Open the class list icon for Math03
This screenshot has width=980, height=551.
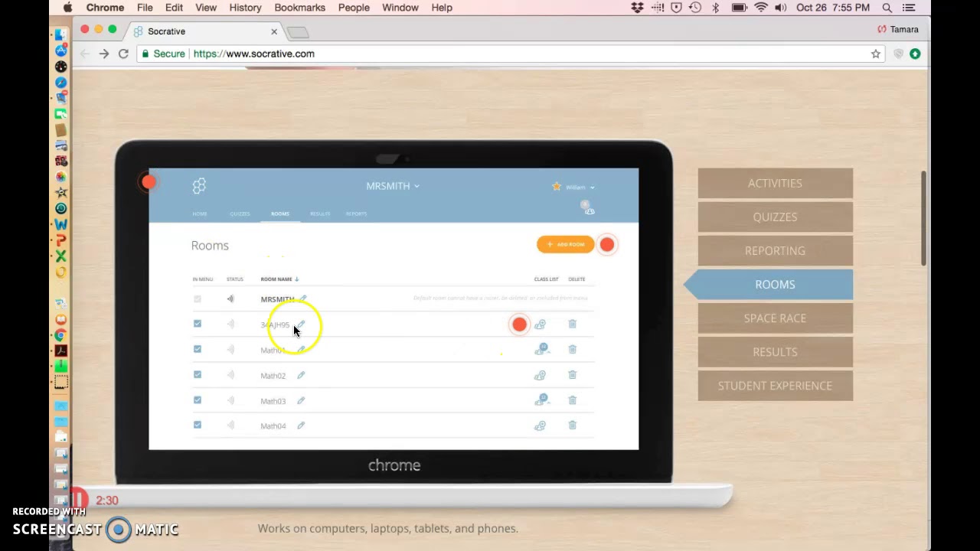point(542,399)
